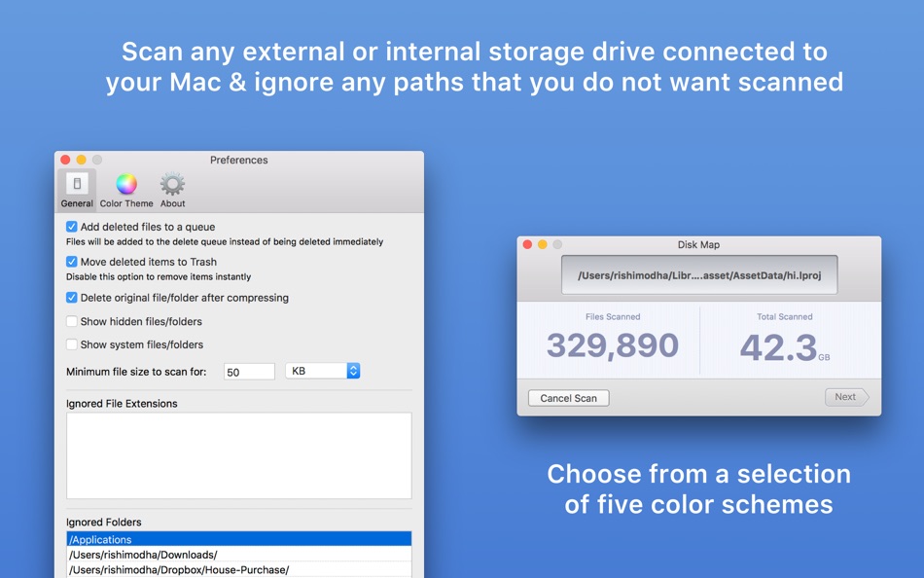Screen dimensions: 924x578
Task: Select /Applications in Ignored Folders
Action: coord(238,539)
